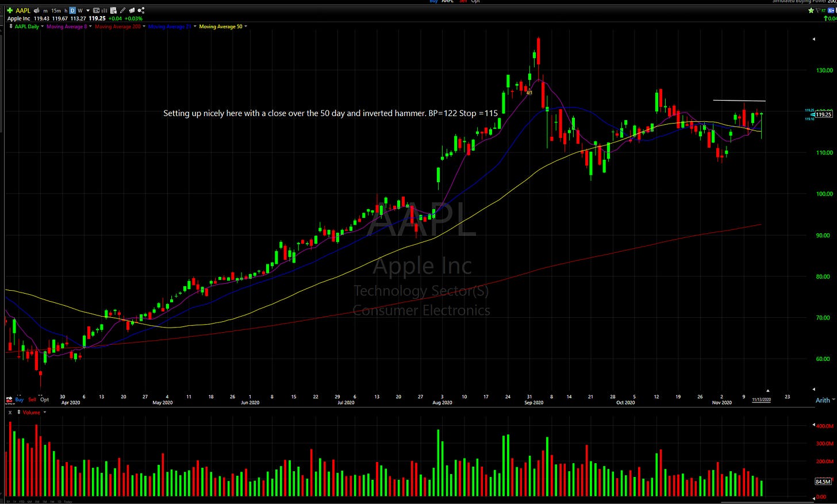Open the piggy bank icon next to AAPL
This screenshot has width=837, height=504.
coord(37,10)
